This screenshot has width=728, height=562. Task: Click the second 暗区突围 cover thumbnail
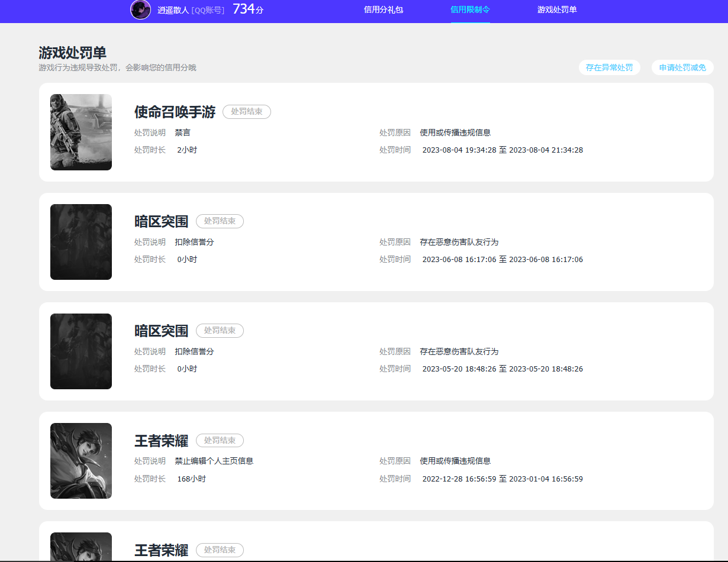click(81, 351)
